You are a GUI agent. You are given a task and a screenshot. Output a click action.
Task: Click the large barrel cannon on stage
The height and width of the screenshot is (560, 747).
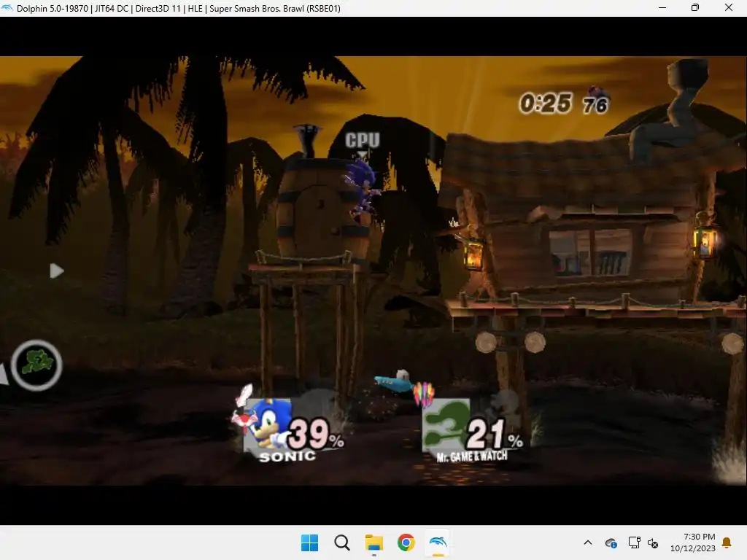click(323, 211)
